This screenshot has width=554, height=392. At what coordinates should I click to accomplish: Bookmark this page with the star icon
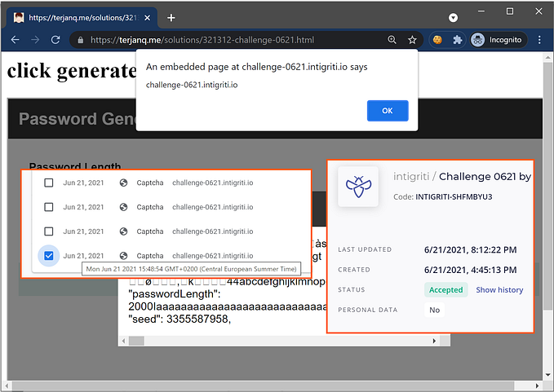[412, 40]
